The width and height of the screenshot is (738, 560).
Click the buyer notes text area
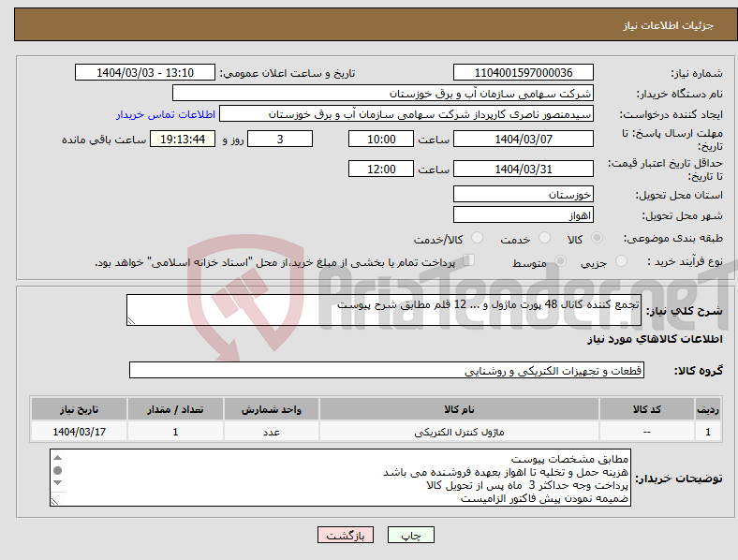click(x=340, y=478)
